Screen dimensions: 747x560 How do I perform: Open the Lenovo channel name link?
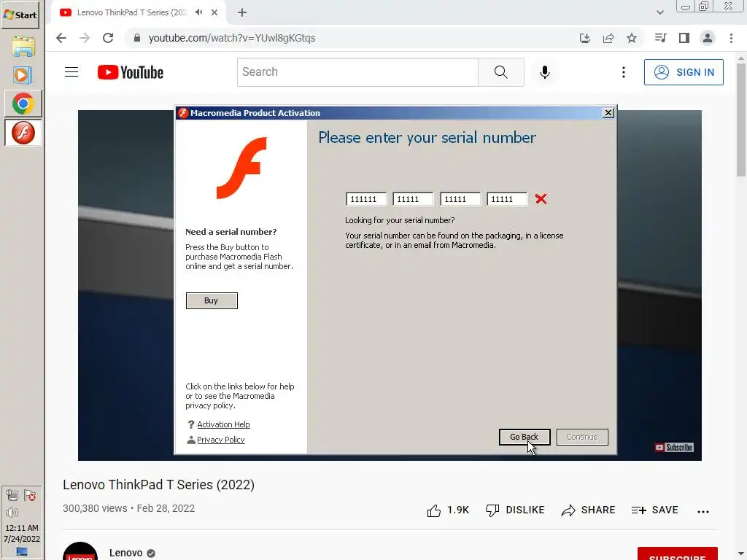(125, 553)
